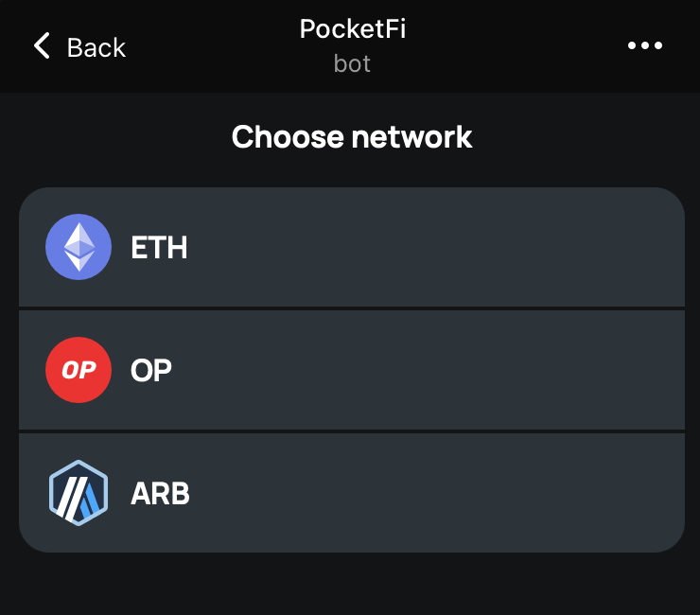Click the Arbitrum hexagon logo icon
Image resolution: width=700 pixels, height=615 pixels.
[x=78, y=493]
